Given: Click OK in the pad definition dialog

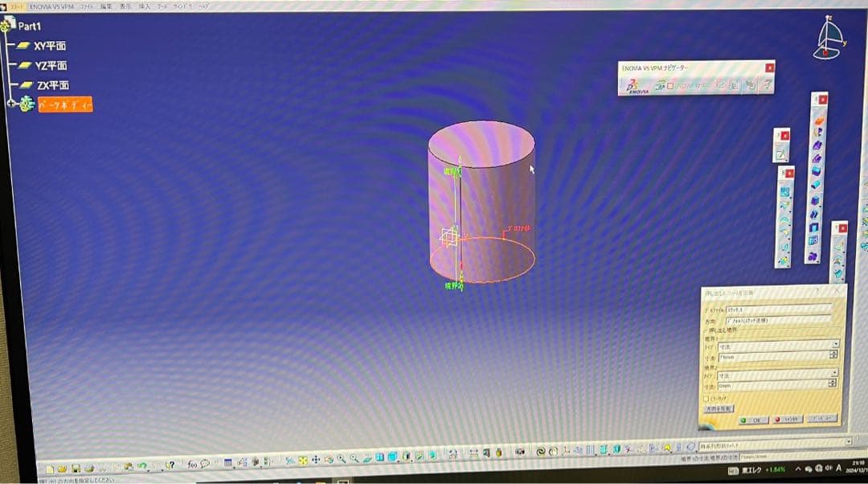Looking at the screenshot, I should click(754, 420).
